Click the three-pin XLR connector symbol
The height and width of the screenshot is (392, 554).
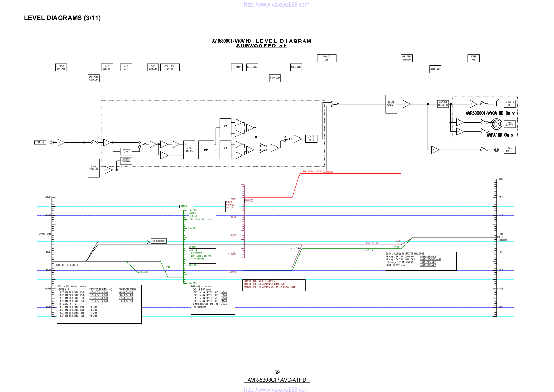(x=497, y=124)
